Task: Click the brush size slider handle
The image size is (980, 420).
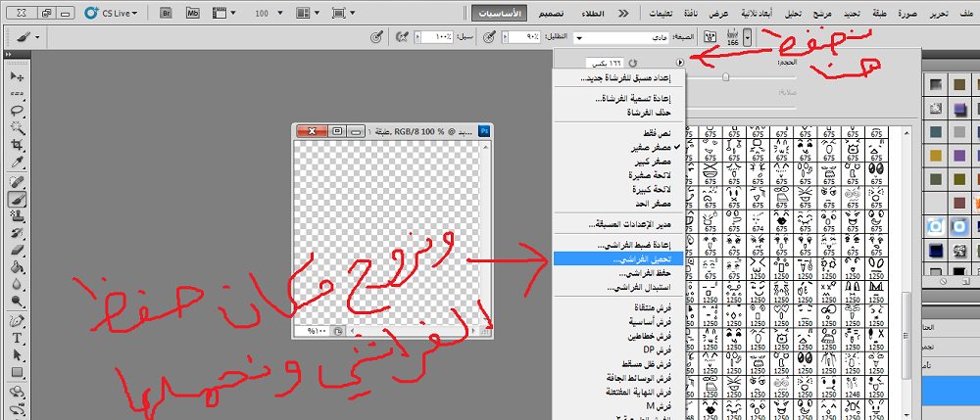Action: 725,76
